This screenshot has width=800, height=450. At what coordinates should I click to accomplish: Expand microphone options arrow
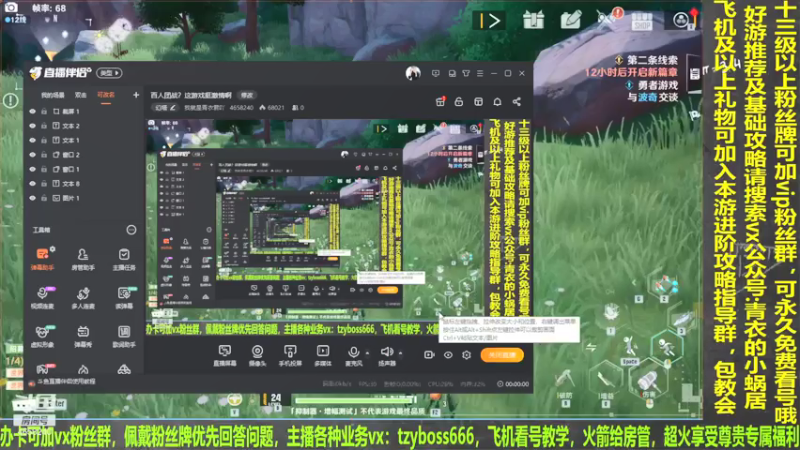[x=367, y=353]
